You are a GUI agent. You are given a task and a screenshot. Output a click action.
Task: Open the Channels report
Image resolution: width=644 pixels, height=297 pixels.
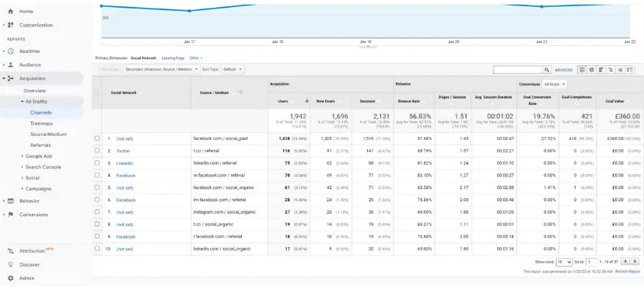[41, 113]
